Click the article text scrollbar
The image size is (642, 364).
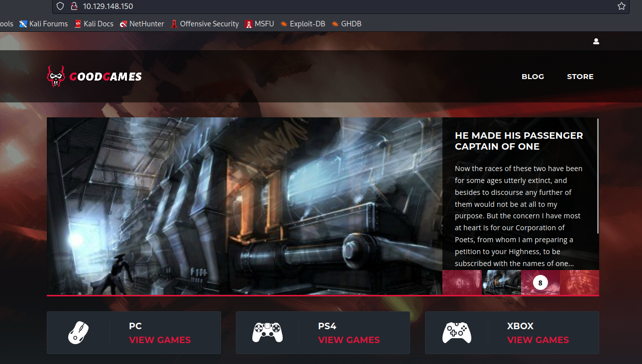598,176
